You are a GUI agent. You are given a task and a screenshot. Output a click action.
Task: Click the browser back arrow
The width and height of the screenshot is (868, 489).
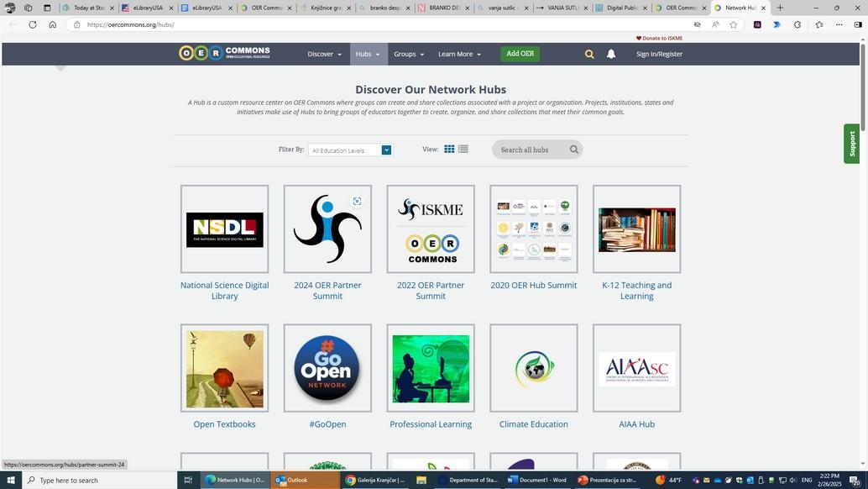pyautogui.click(x=13, y=24)
